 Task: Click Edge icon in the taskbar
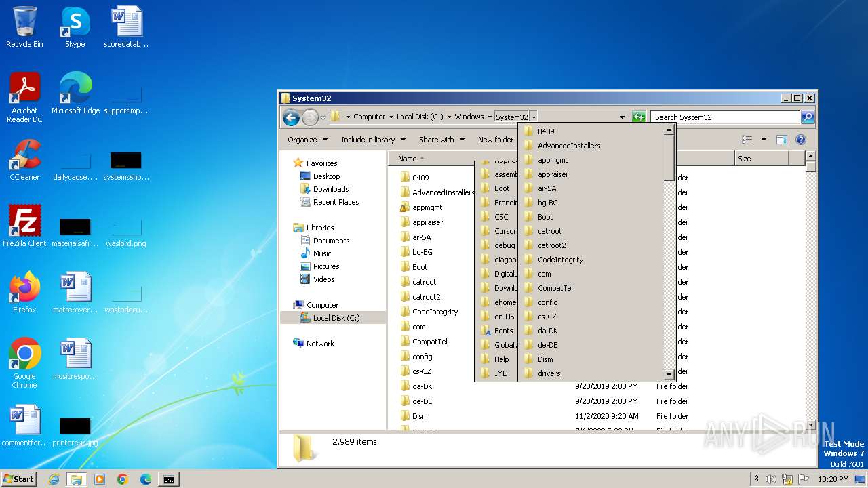[146, 479]
